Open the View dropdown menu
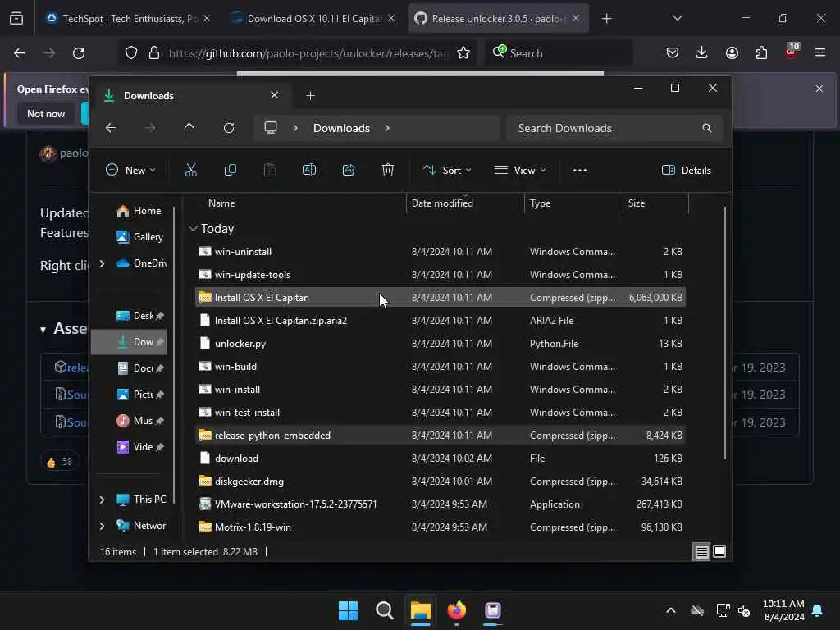This screenshot has height=630, width=840. coord(519,171)
